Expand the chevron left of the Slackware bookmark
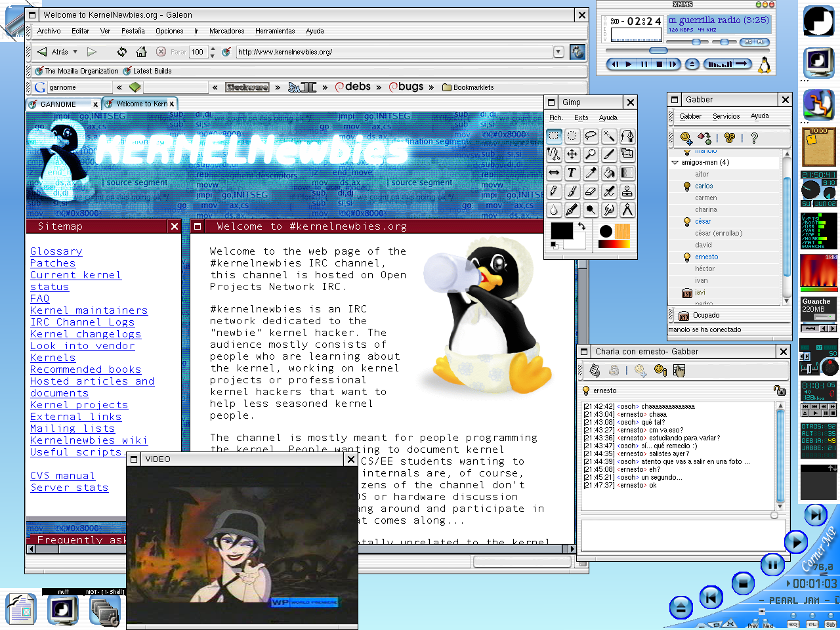Image resolution: width=840 pixels, height=630 pixels. click(215, 87)
